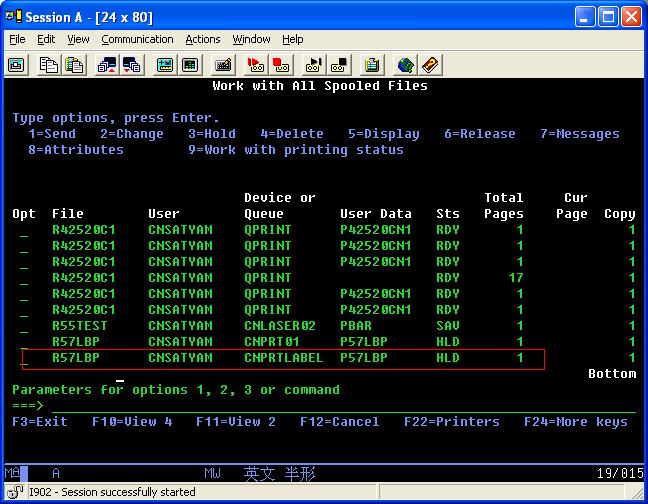Click option text 8=Attributes
This screenshot has height=504, width=648.
pyautogui.click(x=76, y=150)
